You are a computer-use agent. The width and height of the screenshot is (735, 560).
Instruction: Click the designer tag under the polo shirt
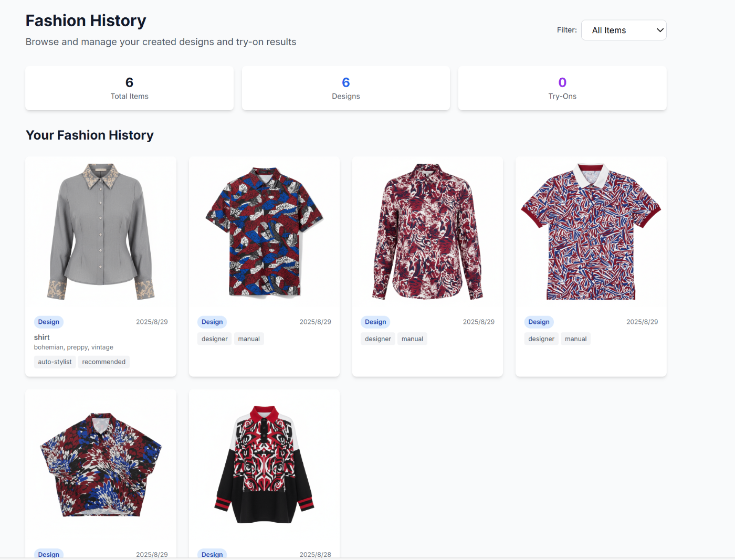click(541, 339)
